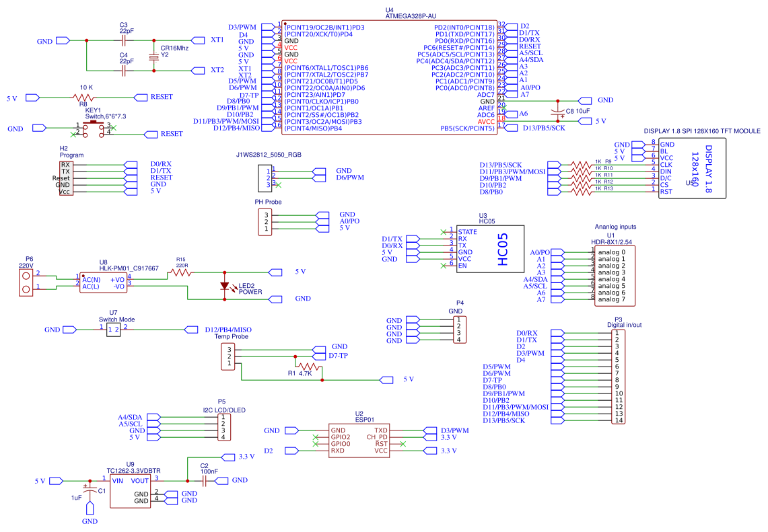
Task: Select the R13 1K resistor on RST line
Action: point(581,192)
